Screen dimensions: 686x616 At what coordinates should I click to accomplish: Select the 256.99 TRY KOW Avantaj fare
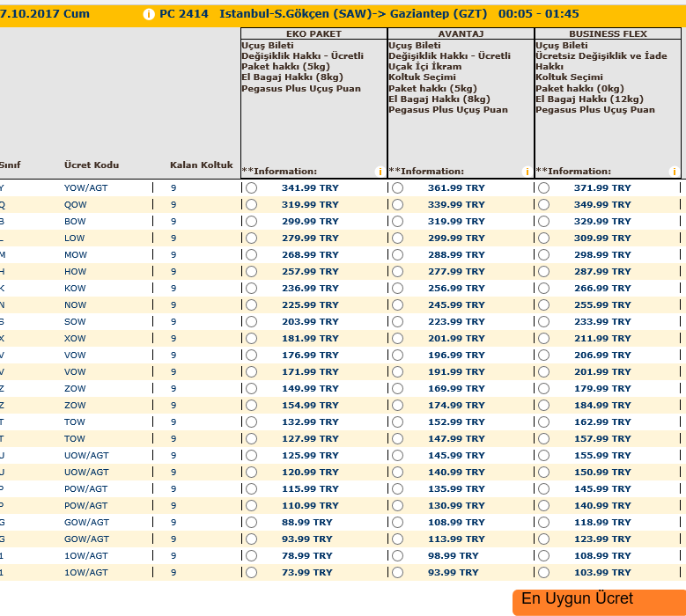click(398, 288)
